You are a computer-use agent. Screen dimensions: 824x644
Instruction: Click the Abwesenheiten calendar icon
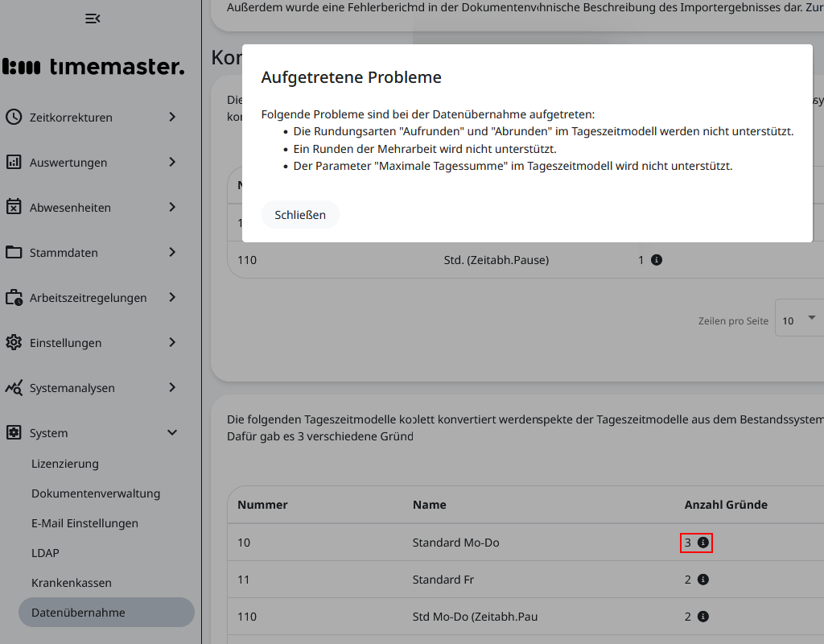click(x=14, y=207)
